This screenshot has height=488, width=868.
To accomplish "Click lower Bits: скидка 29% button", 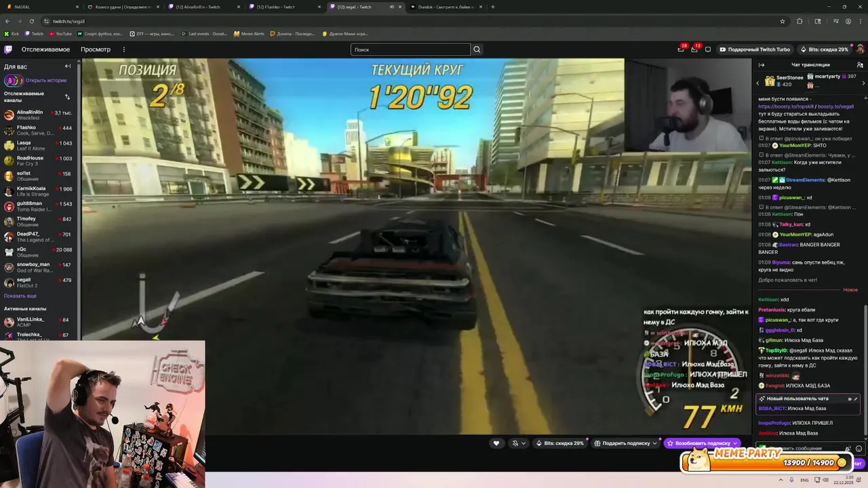I will 560,443.
